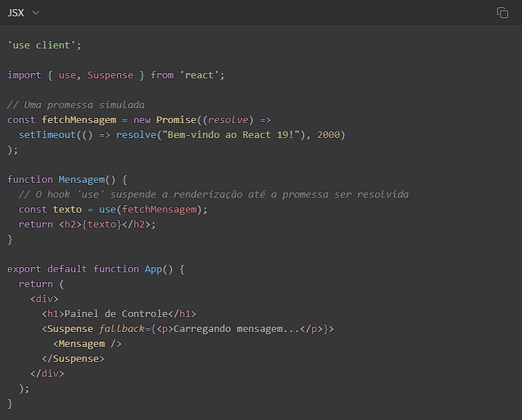The image size is (522, 420).
Task: Click the JSX language label
Action: click(x=16, y=13)
